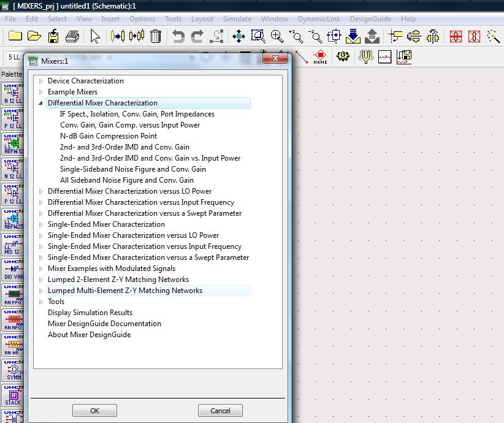Open a new data display window icon
The height and width of the screenshot is (423, 504).
385,57
